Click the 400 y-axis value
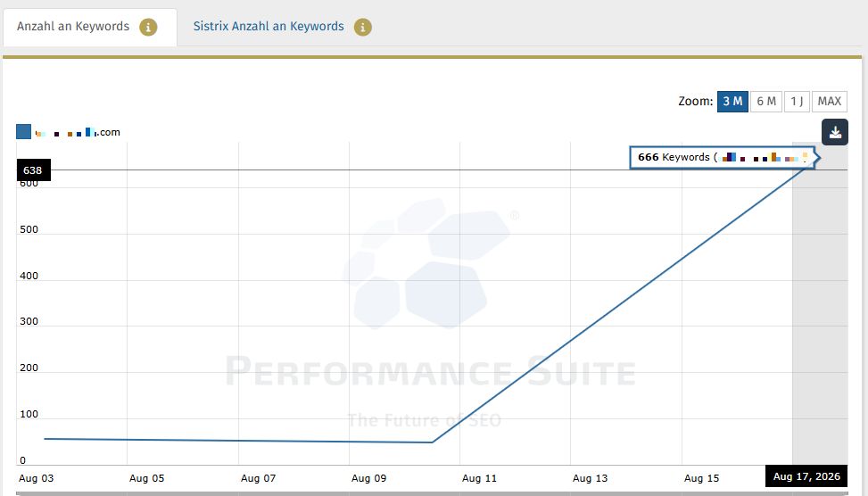 [29, 276]
